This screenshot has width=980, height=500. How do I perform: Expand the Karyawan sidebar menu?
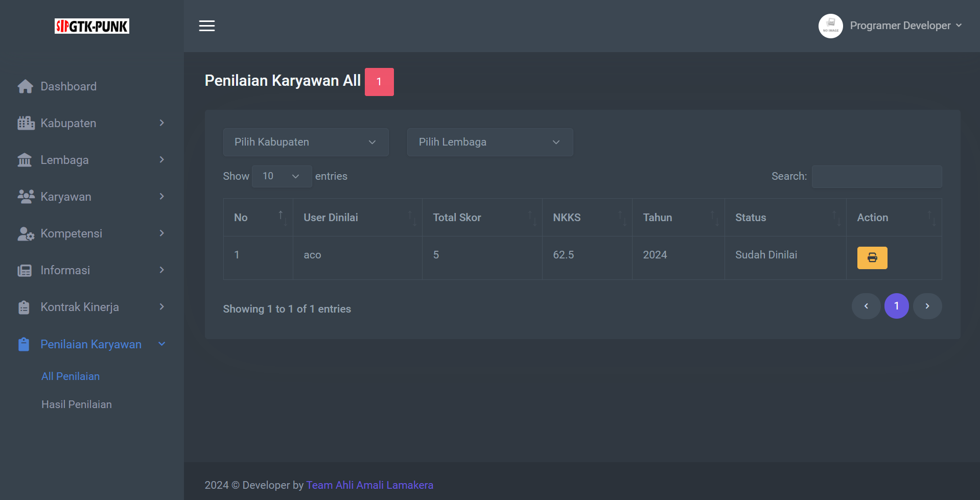click(x=91, y=197)
